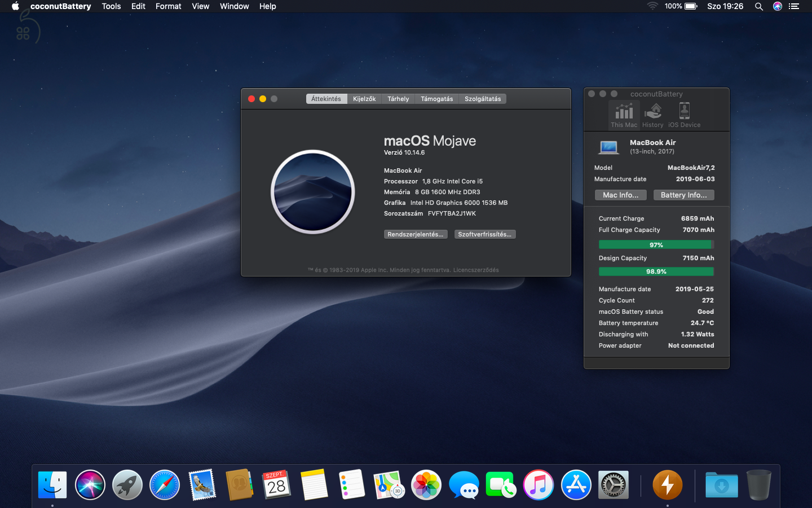Click the Battery Info... button
812x508 pixels.
683,195
